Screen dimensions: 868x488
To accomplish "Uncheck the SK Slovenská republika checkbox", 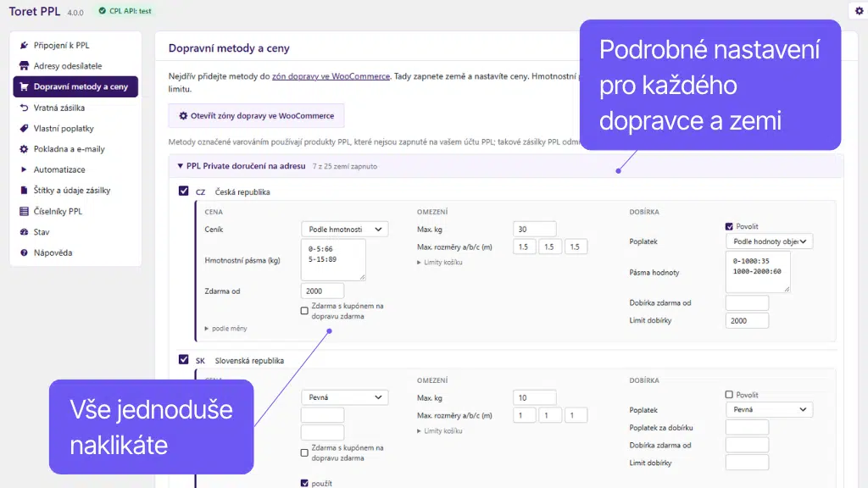I will tap(183, 359).
